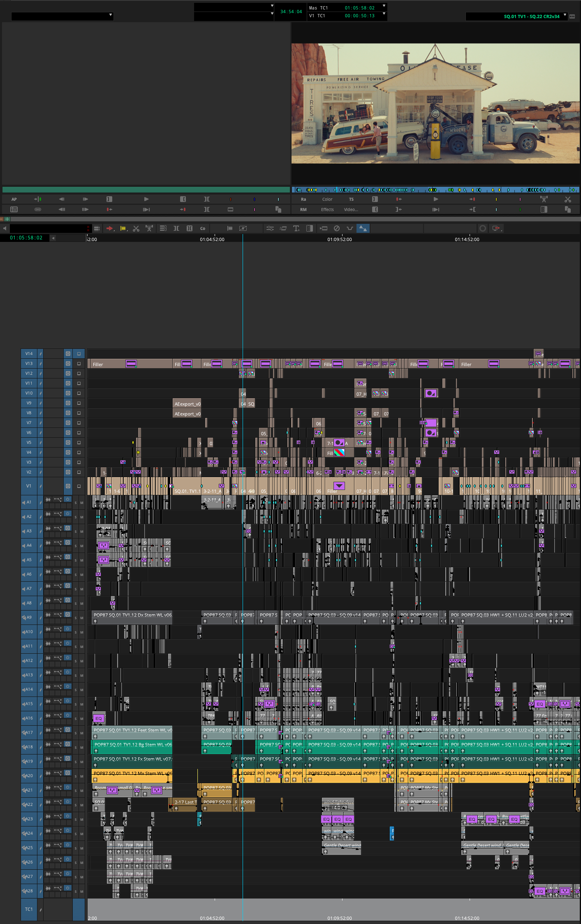Viewport: 581px width, 924px height.
Task: Toggle V13 track power button
Action: click(x=68, y=363)
